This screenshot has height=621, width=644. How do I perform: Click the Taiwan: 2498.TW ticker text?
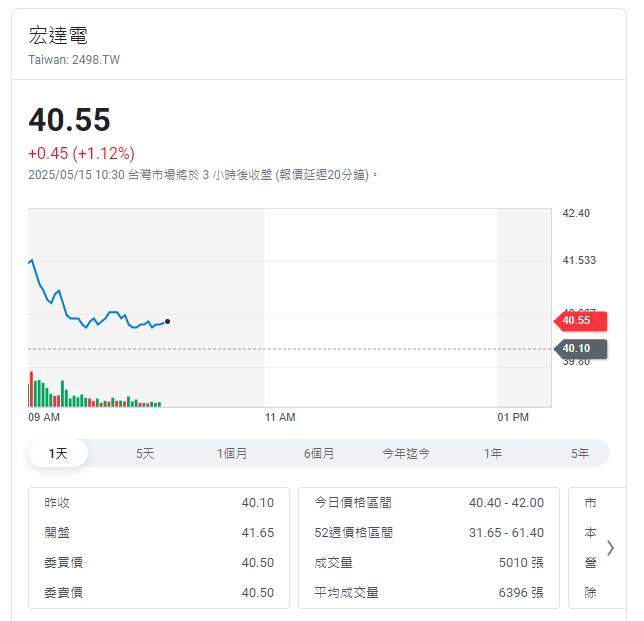[74, 60]
